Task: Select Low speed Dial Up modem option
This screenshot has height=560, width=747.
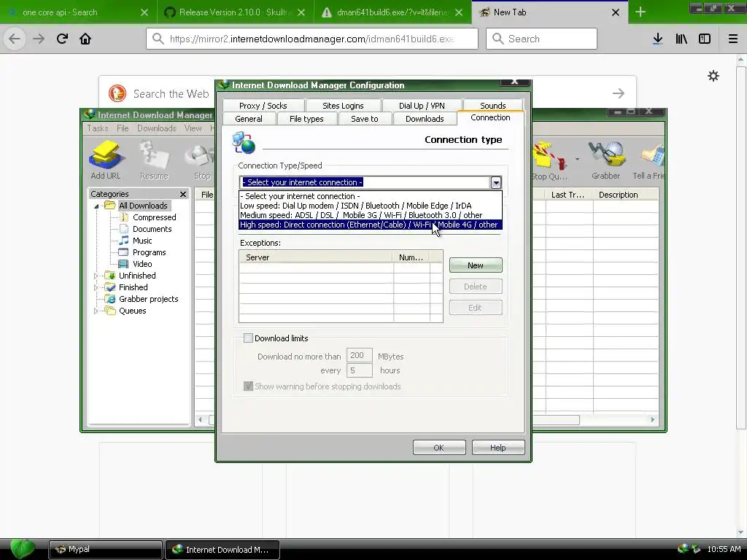Action: point(370,206)
